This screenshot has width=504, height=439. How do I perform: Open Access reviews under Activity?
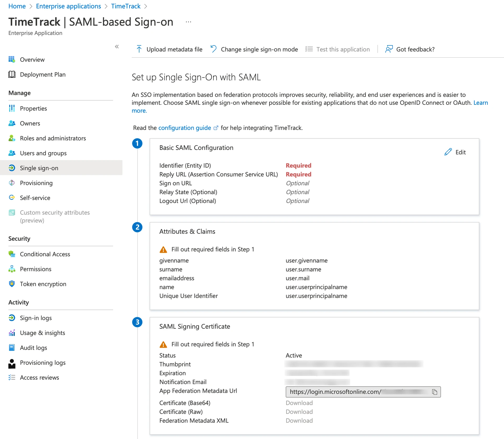(x=39, y=377)
